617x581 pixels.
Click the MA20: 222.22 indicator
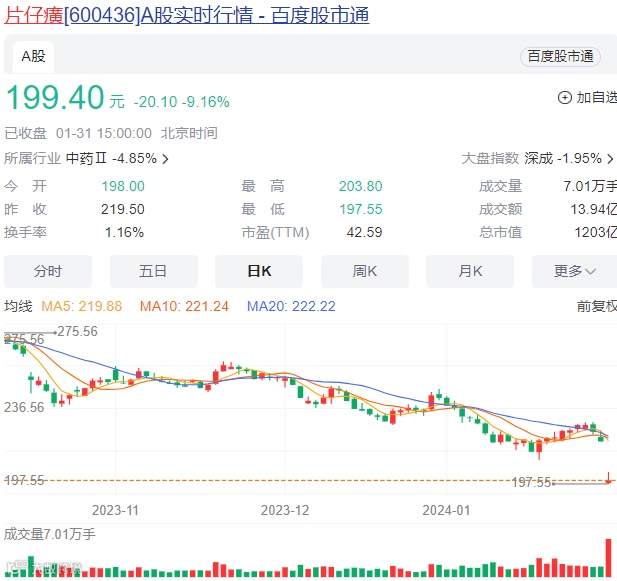click(291, 306)
